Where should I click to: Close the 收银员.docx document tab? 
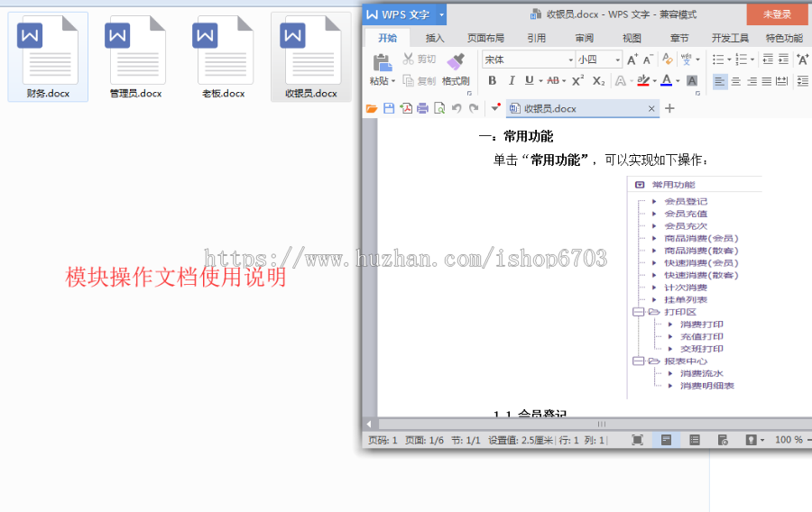click(x=651, y=108)
